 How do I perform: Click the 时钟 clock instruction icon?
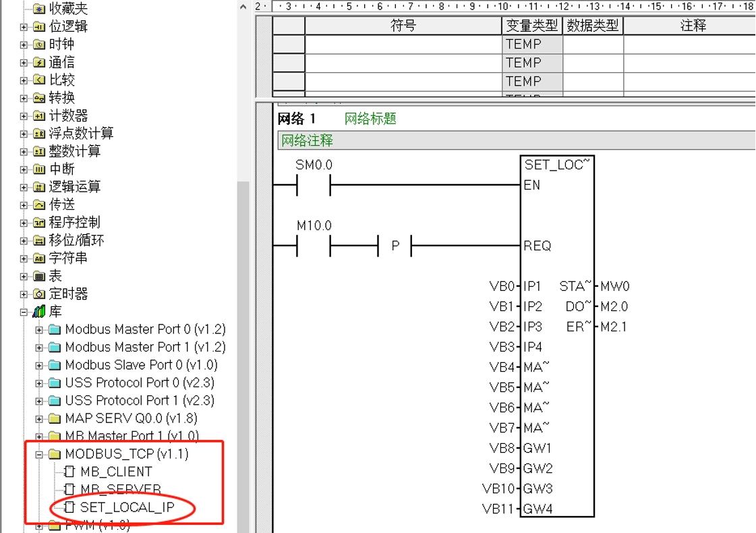click(x=39, y=45)
